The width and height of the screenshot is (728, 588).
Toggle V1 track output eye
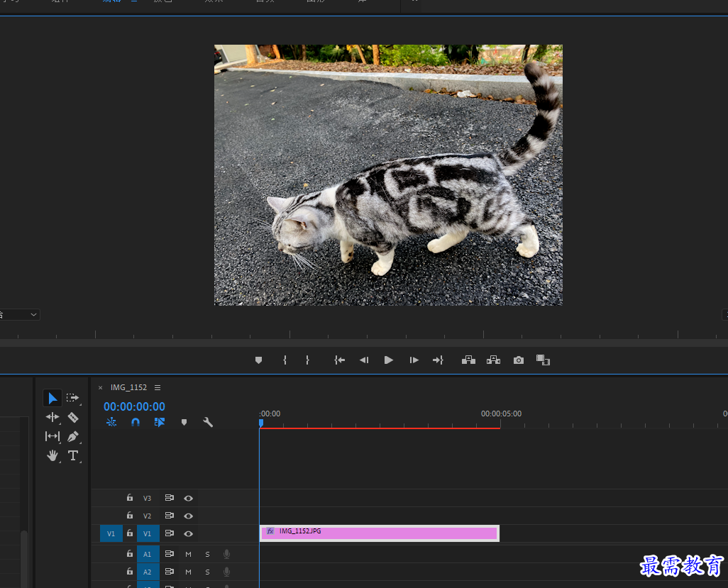pyautogui.click(x=188, y=533)
